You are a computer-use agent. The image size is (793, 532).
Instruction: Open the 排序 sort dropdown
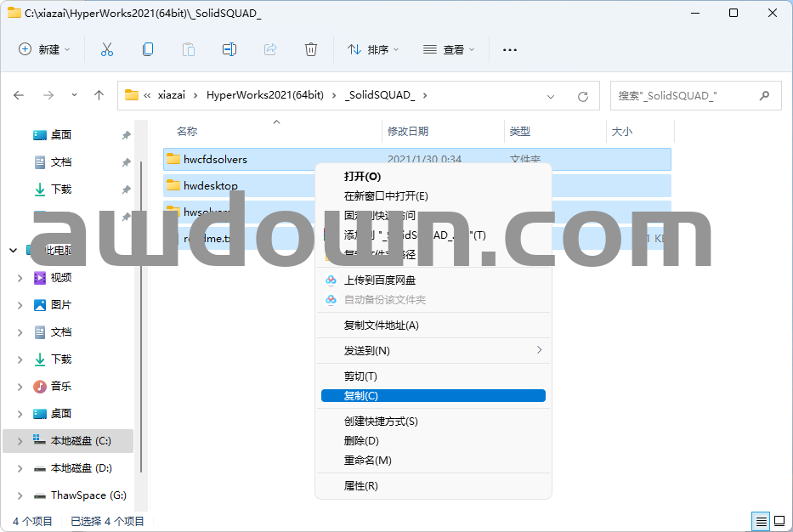click(373, 49)
